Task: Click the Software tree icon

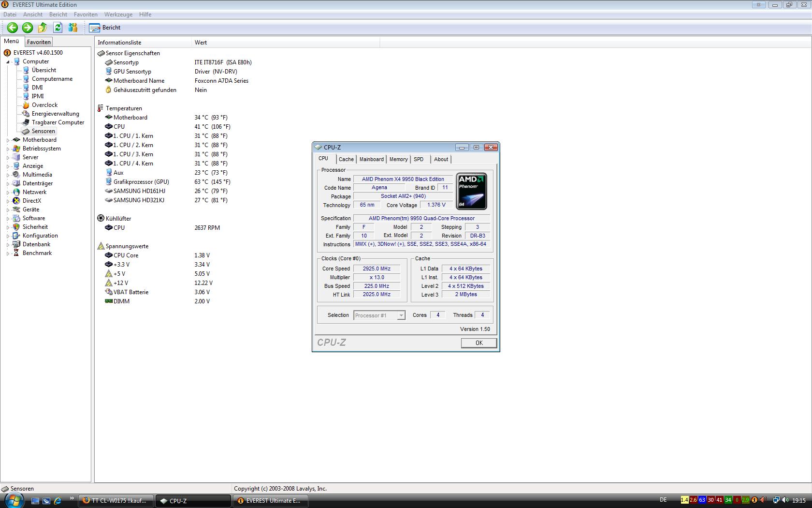Action: [x=16, y=218]
